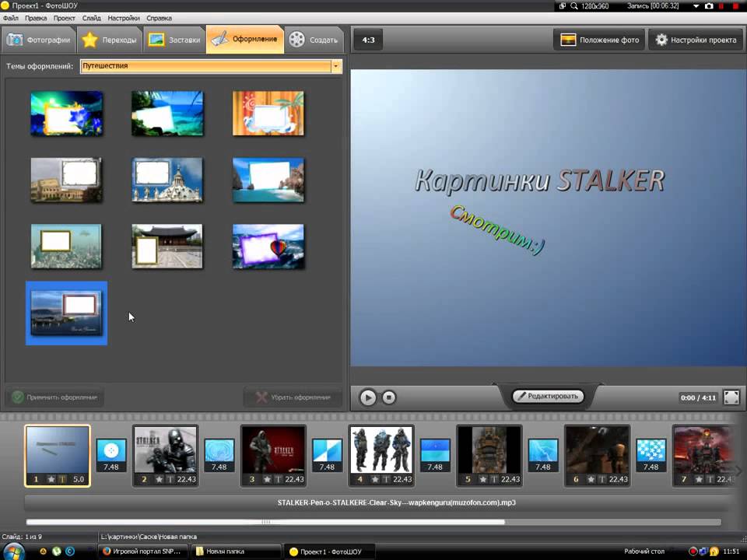Open the Фотографии tab
The height and width of the screenshot is (560, 747).
[x=39, y=40]
